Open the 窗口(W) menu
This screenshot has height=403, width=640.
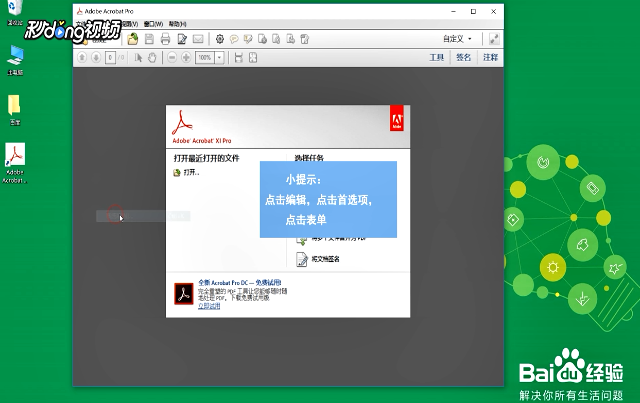pyautogui.click(x=153, y=24)
